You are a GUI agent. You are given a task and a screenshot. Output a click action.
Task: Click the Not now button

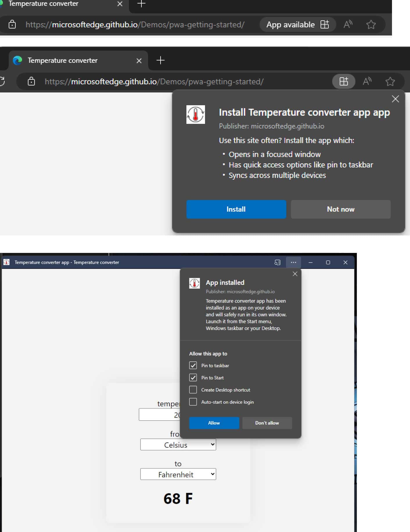(341, 209)
